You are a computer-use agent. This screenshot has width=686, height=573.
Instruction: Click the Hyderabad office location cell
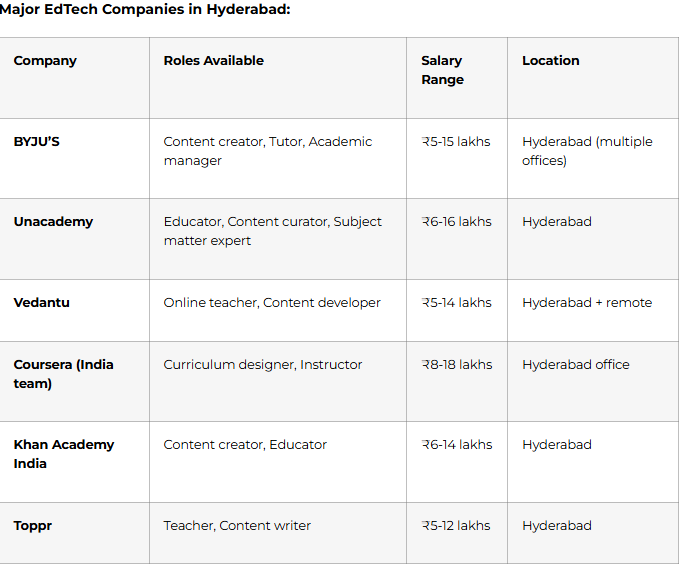click(x=575, y=365)
